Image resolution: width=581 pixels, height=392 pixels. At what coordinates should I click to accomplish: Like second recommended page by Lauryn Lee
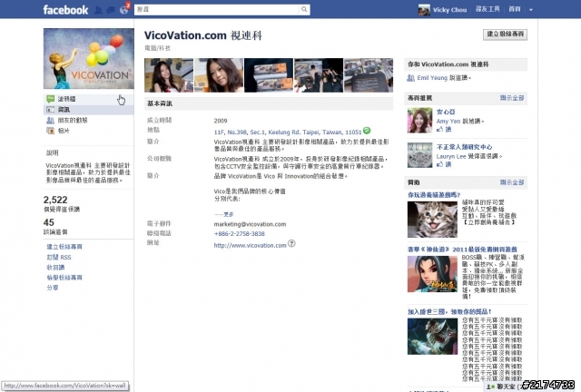(x=444, y=164)
